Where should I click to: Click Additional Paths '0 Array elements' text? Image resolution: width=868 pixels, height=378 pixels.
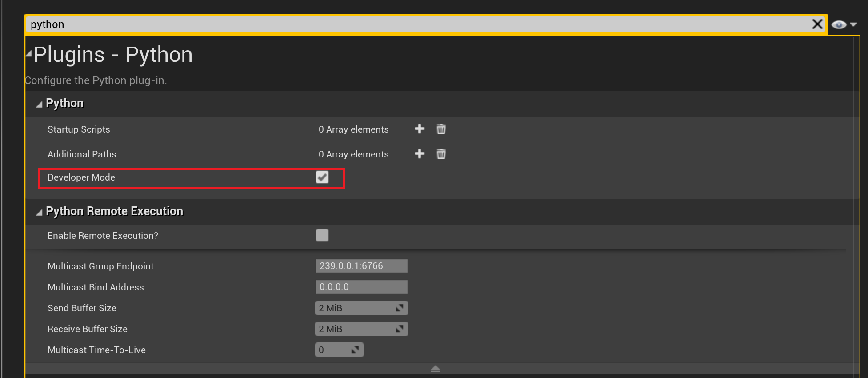coord(353,154)
